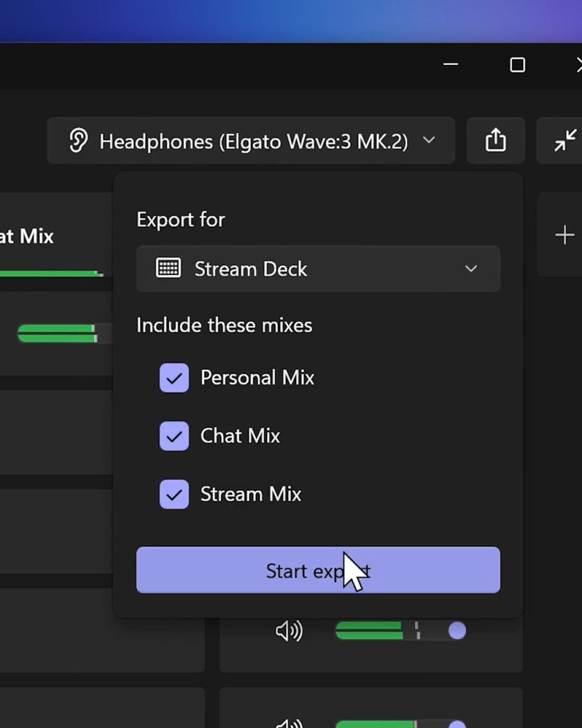The width and height of the screenshot is (582, 728).
Task: Open the share/export icon button
Action: point(495,140)
